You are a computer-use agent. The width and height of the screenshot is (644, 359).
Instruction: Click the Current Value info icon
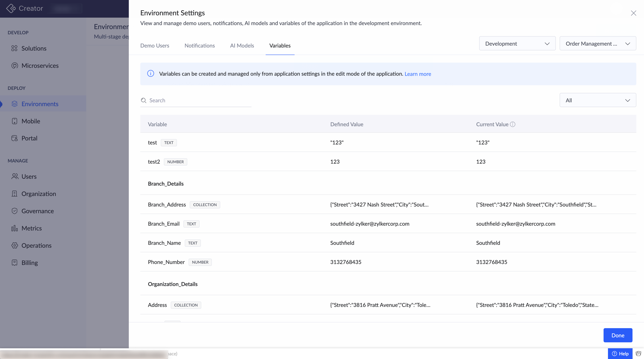pos(513,124)
